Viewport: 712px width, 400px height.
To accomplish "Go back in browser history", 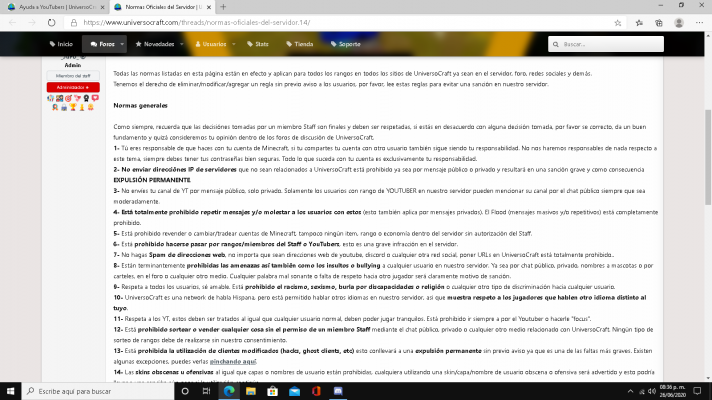I will coord(12,23).
